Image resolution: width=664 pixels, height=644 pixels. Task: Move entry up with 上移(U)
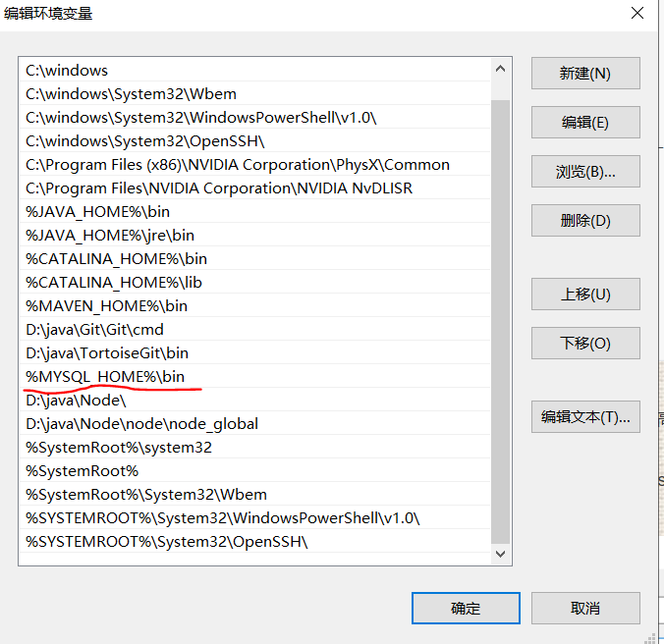click(x=585, y=295)
